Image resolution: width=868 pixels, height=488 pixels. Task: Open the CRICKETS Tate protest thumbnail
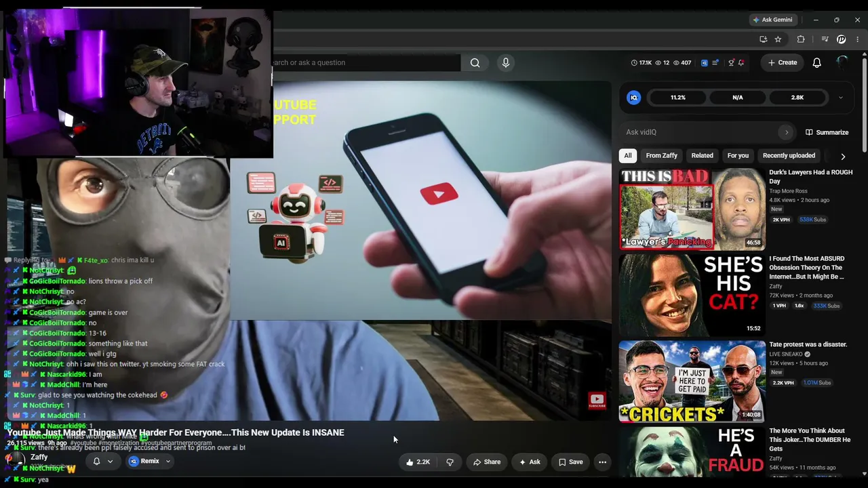coord(692,382)
